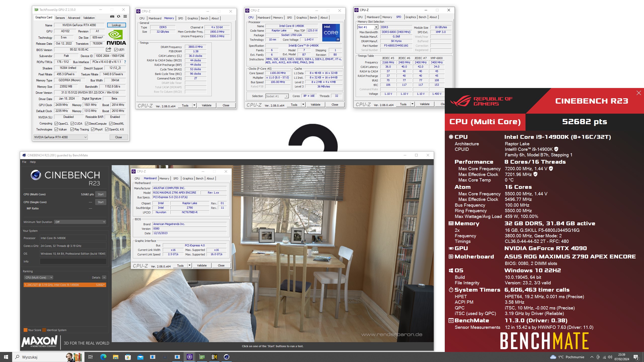This screenshot has width=644, height=362.
Task: Switch to BenchMate via its BM taskbar icon
Action: [214, 357]
